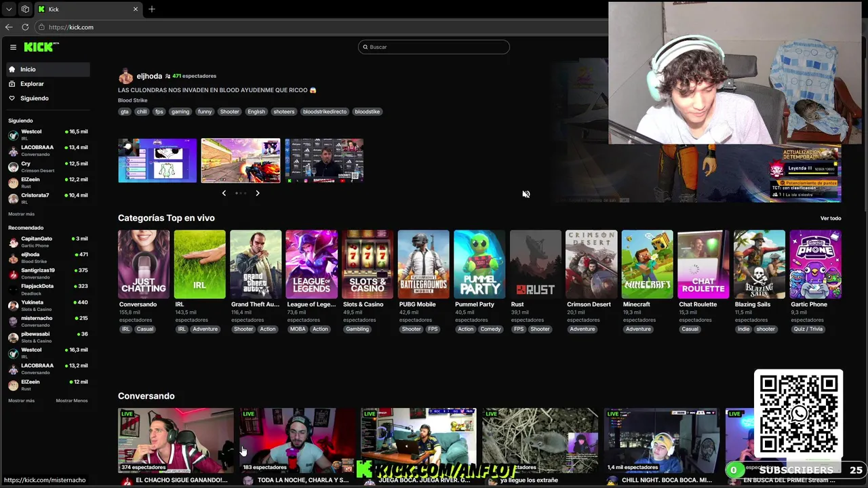Close the Kick browser tab
The image size is (868, 488).
[x=135, y=9]
